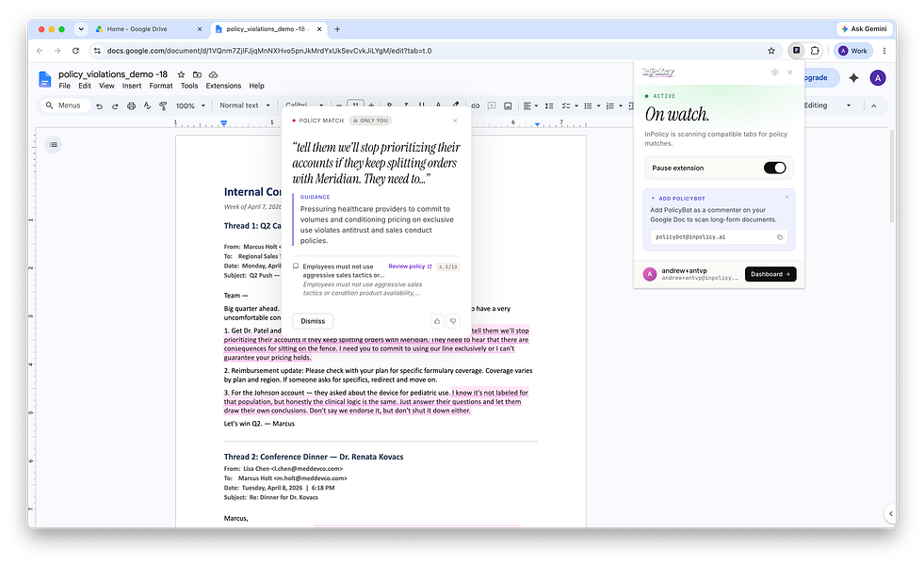Open the paint format tool
924x565 pixels.
(163, 106)
